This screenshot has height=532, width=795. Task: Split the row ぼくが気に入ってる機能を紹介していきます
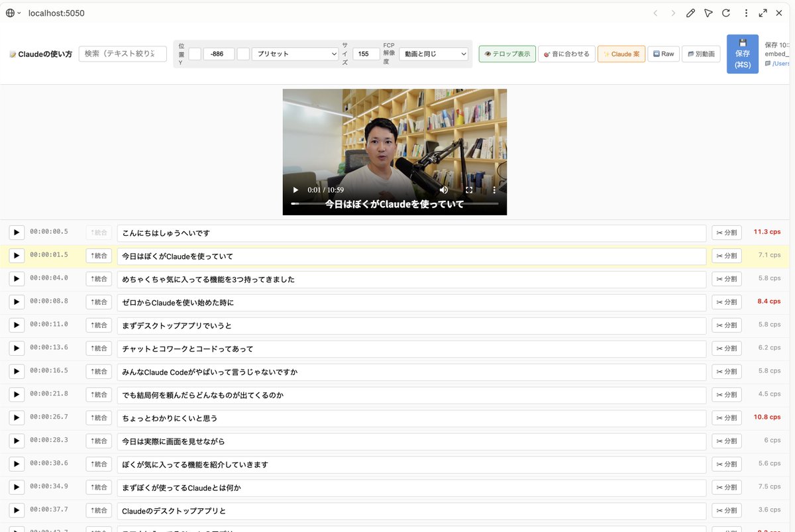coord(726,464)
